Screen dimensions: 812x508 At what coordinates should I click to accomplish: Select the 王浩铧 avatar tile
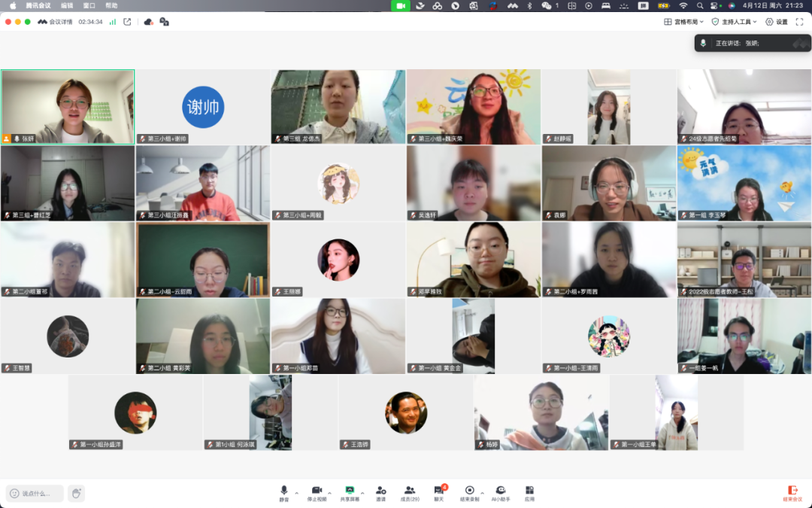coord(406,412)
